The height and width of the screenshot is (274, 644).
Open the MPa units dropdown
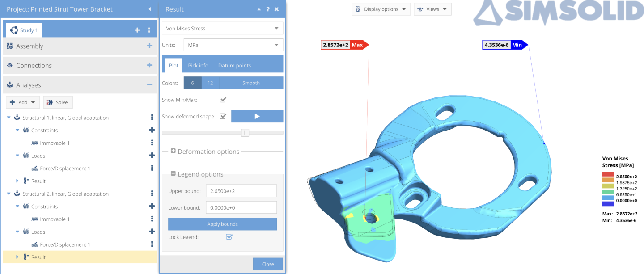tap(233, 45)
